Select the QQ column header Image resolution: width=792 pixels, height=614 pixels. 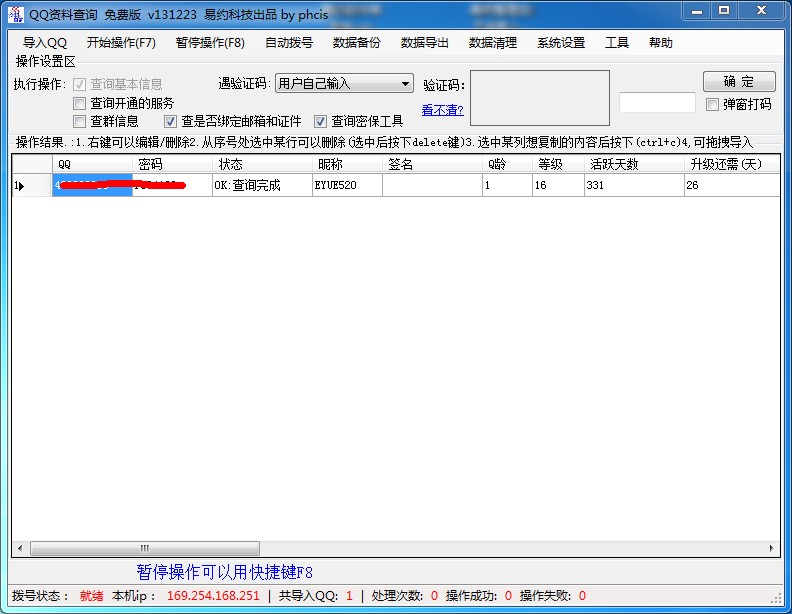click(x=92, y=164)
